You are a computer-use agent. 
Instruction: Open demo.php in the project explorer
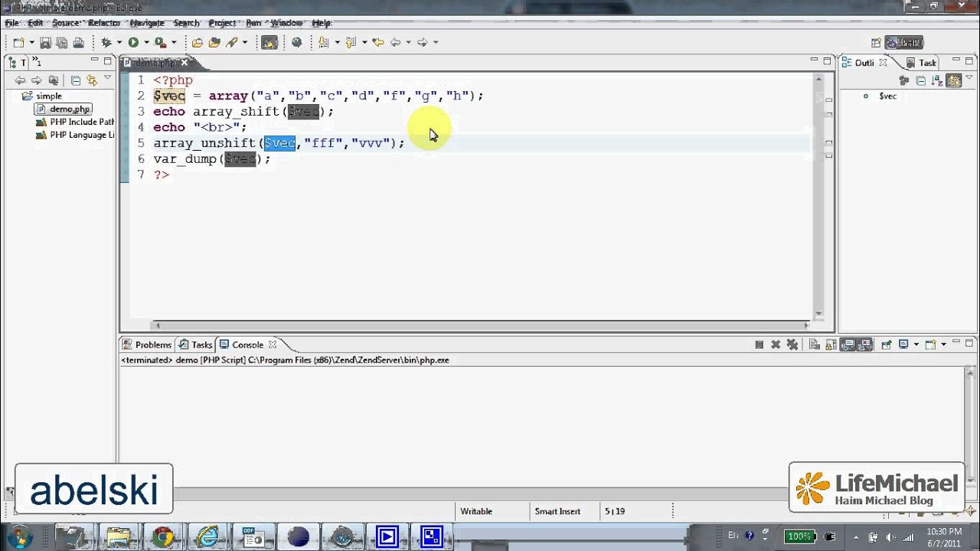click(70, 109)
